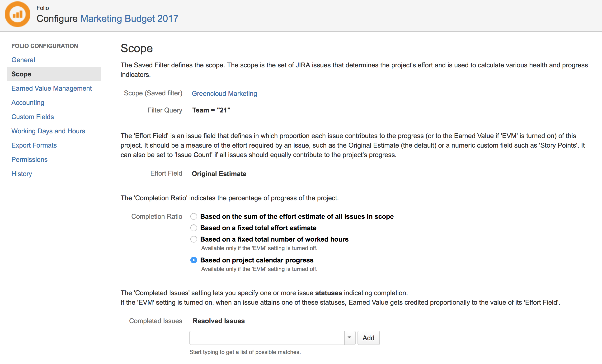Image resolution: width=602 pixels, height=364 pixels.
Task: Select "Based on the sum of the effort estimate" option
Action: [193, 216]
